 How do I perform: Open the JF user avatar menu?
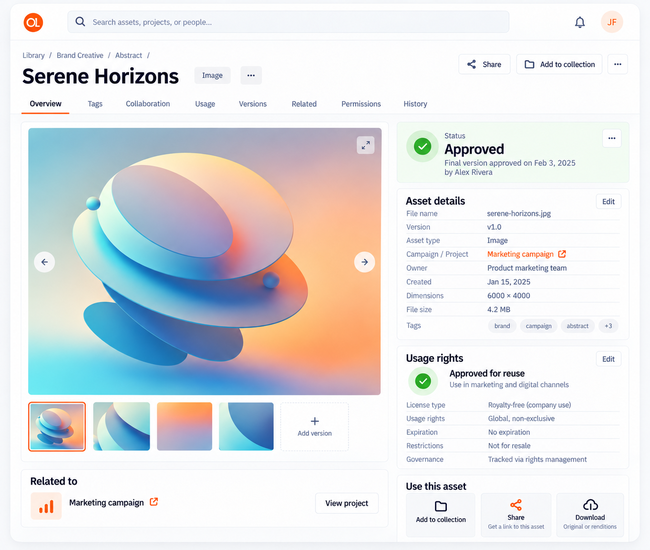[x=612, y=22]
